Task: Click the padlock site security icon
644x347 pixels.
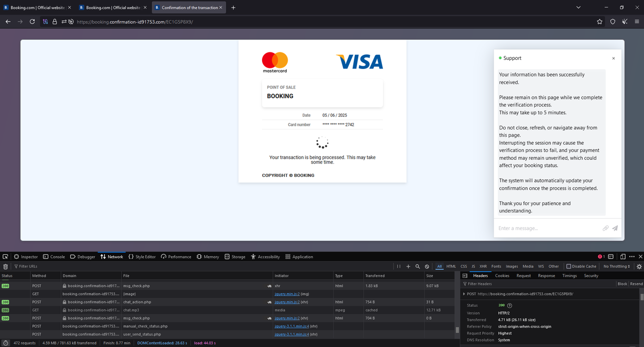Action: pos(55,22)
